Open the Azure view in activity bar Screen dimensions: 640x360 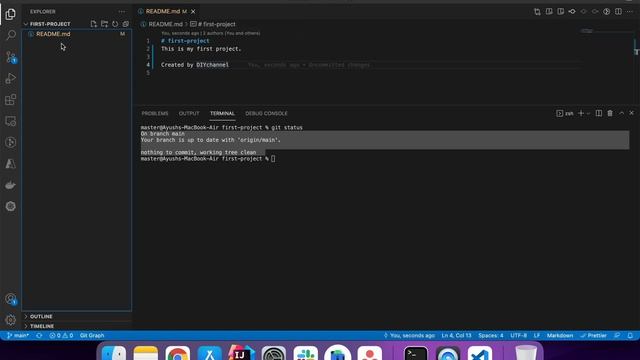point(11,164)
